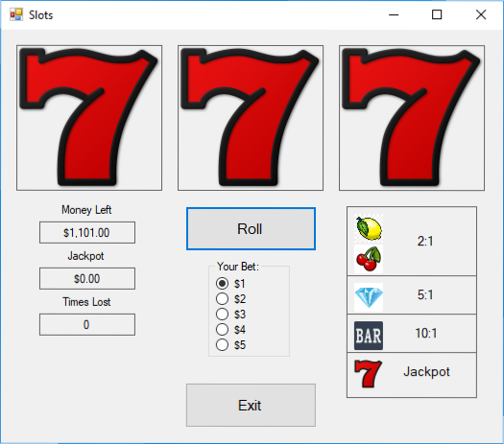The height and width of the screenshot is (444, 504).
Task: Click the left reel's big red 7
Action: pyautogui.click(x=89, y=118)
